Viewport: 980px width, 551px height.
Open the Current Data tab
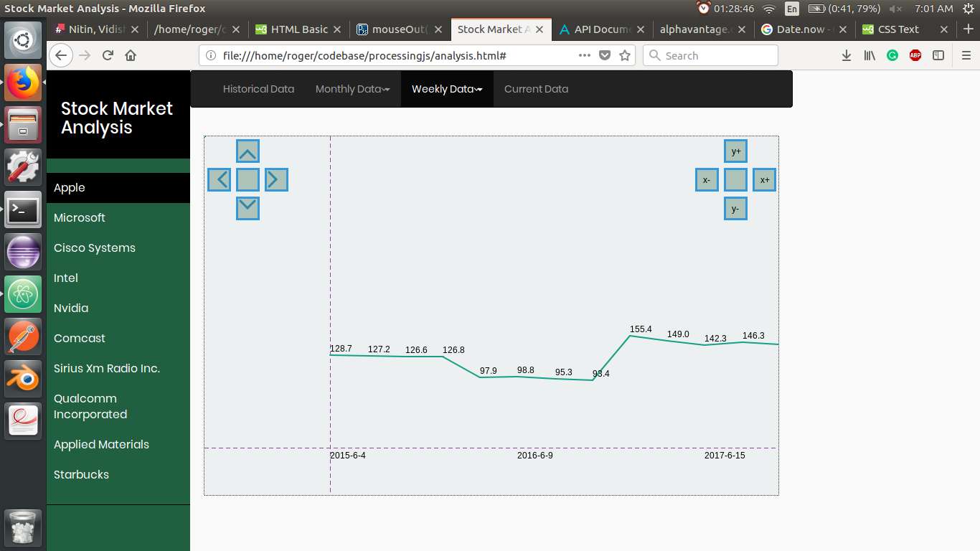click(x=536, y=89)
